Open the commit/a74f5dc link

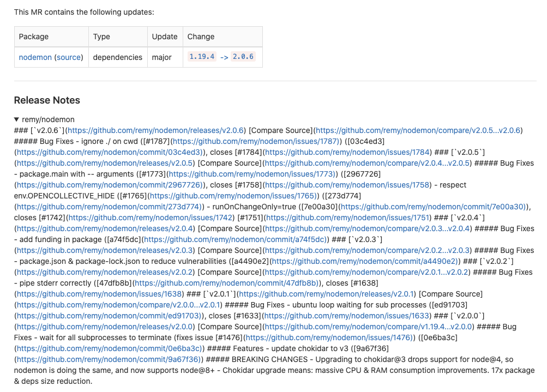235,239
